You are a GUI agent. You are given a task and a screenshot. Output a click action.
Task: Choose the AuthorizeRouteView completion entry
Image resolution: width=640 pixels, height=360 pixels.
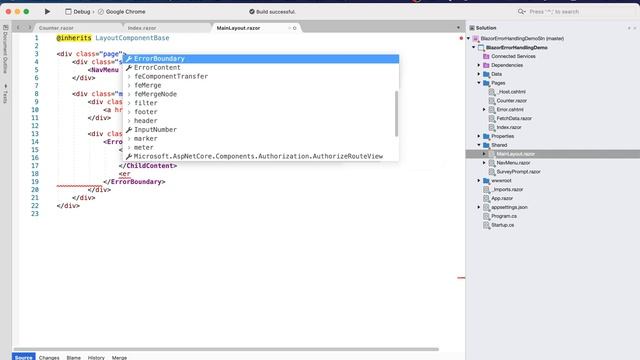[x=261, y=156]
